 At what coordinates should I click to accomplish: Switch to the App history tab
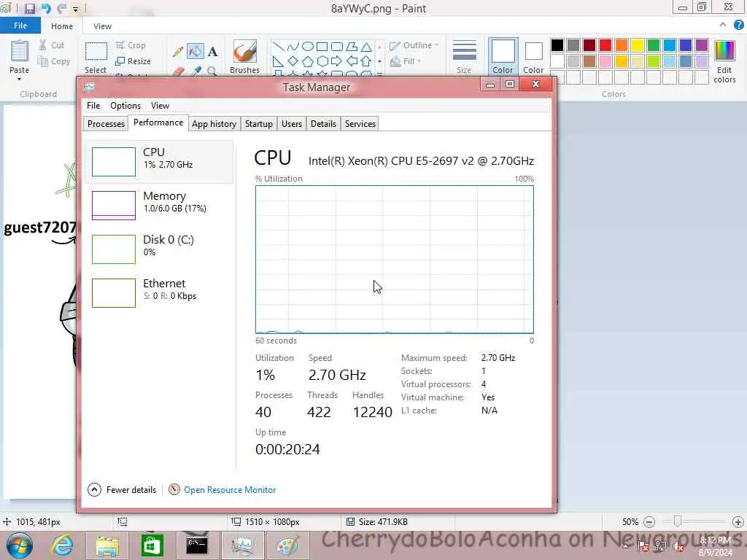[x=214, y=124]
